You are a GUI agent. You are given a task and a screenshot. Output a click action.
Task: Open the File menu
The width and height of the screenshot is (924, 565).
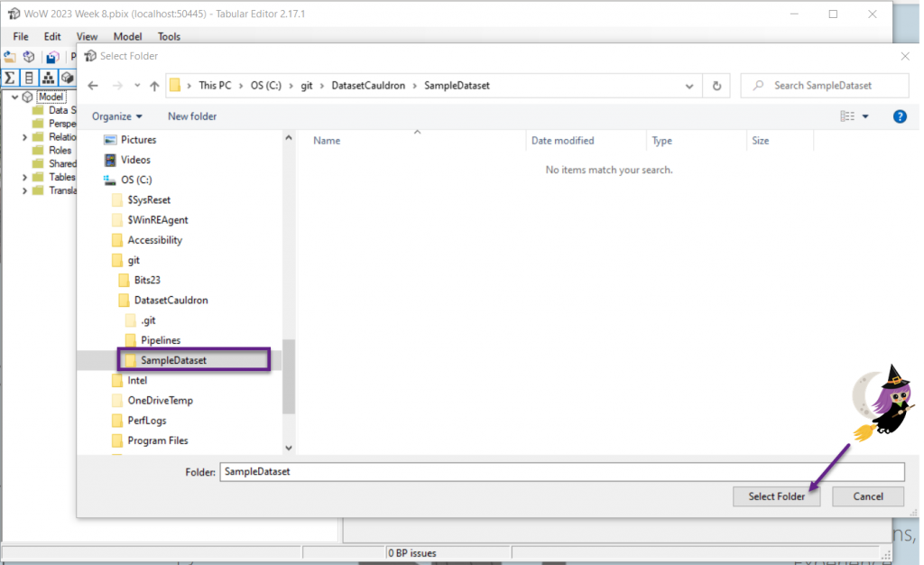coord(21,36)
